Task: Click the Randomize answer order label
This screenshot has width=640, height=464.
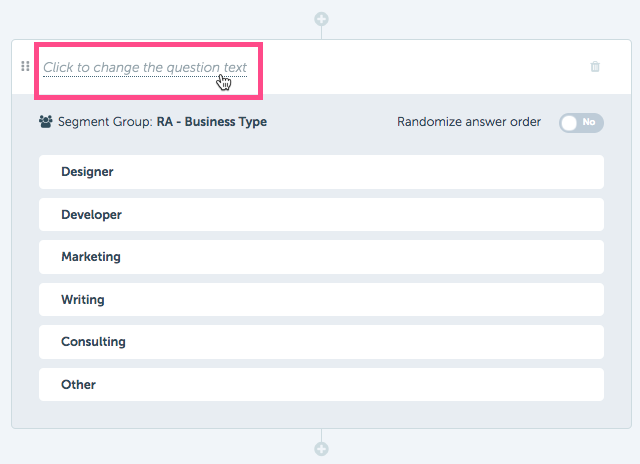Action: (469, 122)
